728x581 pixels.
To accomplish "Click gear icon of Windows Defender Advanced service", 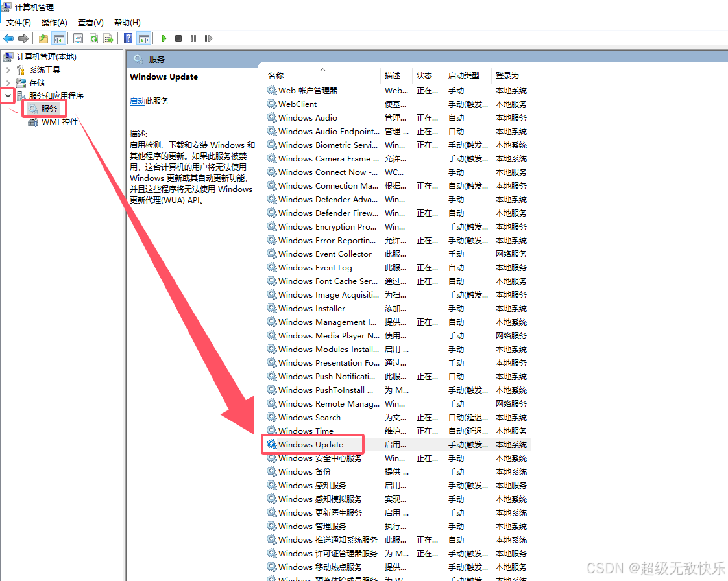I will pos(272,199).
